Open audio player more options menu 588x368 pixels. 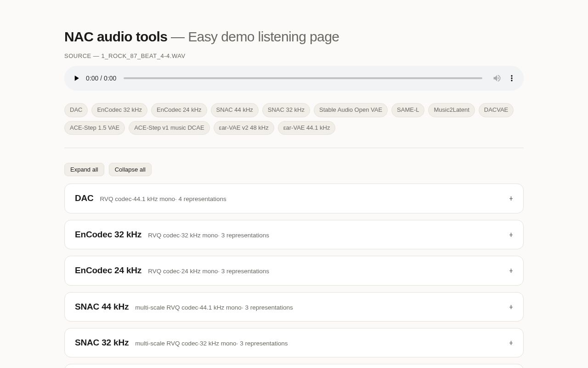point(512,78)
